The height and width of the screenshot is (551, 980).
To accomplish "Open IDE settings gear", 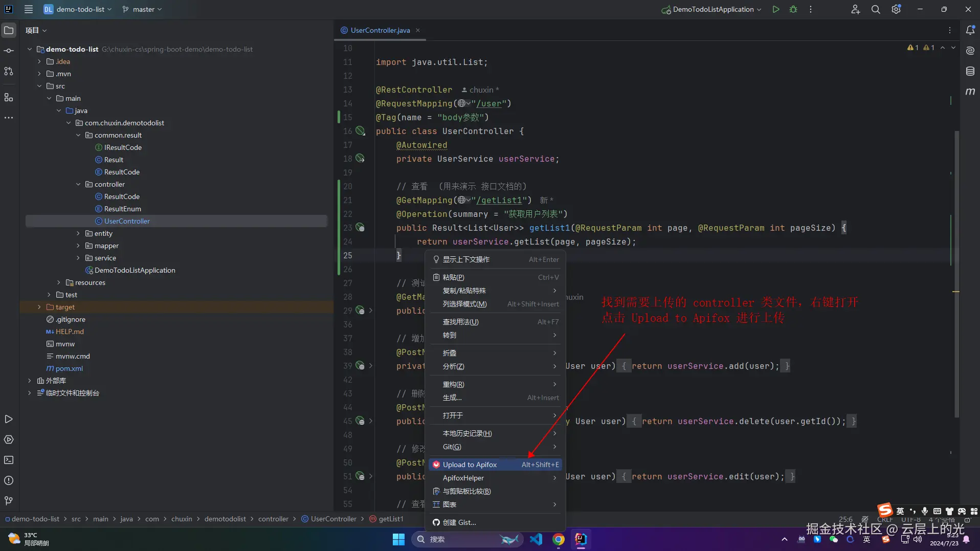I will coord(896,9).
